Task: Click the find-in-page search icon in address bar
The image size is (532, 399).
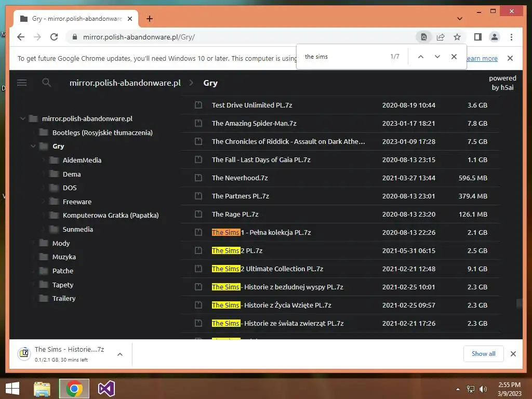Action: [424, 37]
